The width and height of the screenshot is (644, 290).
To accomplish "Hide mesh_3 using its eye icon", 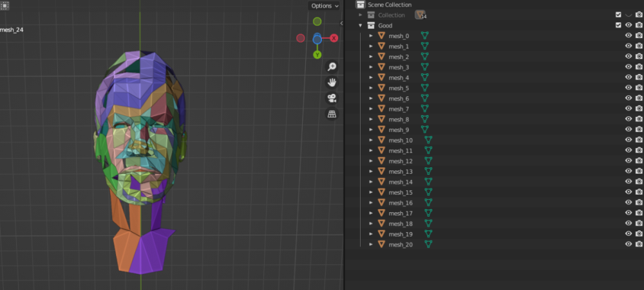I will (629, 67).
